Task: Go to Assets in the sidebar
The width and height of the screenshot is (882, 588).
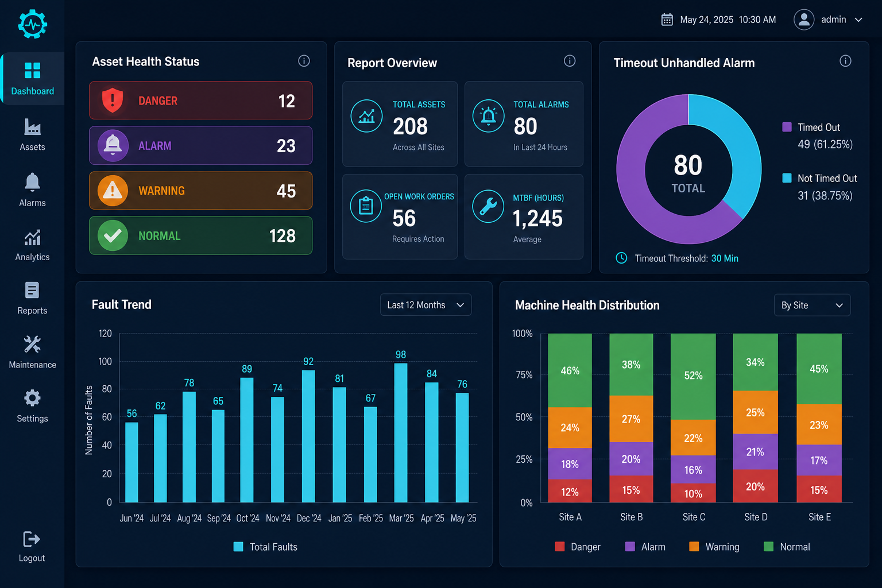Action: (32, 135)
